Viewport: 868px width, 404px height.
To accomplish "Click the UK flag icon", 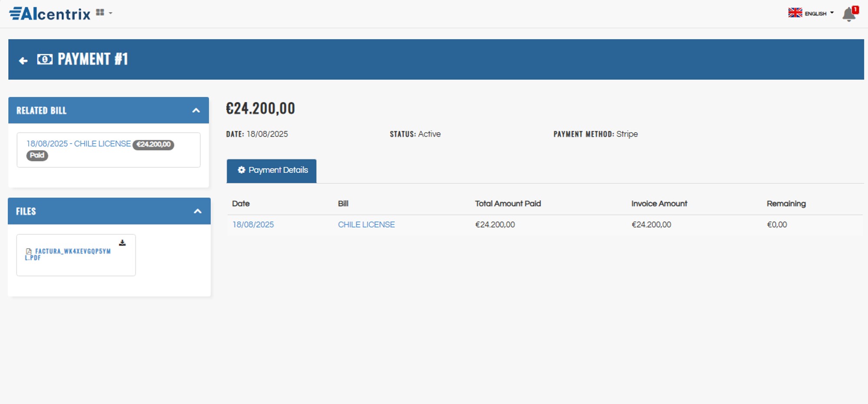I will click(x=795, y=13).
